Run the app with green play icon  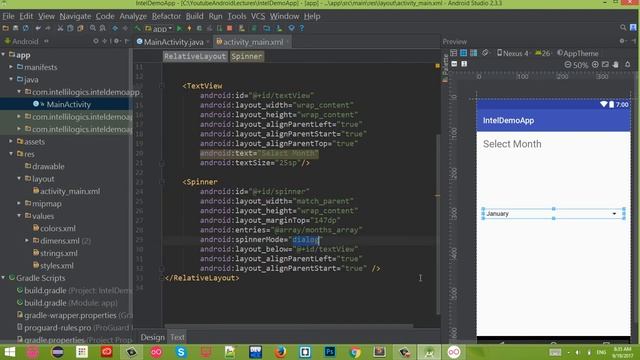click(179, 29)
